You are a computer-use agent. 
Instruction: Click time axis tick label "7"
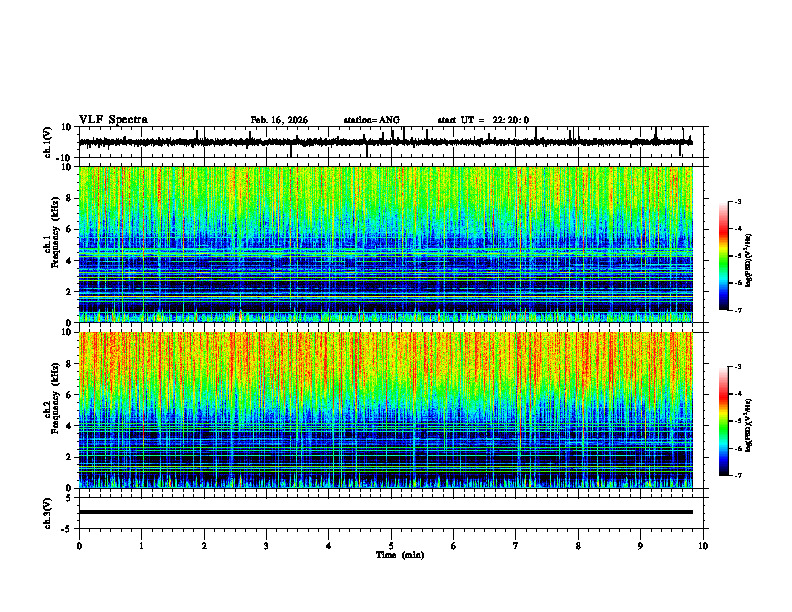tap(516, 546)
